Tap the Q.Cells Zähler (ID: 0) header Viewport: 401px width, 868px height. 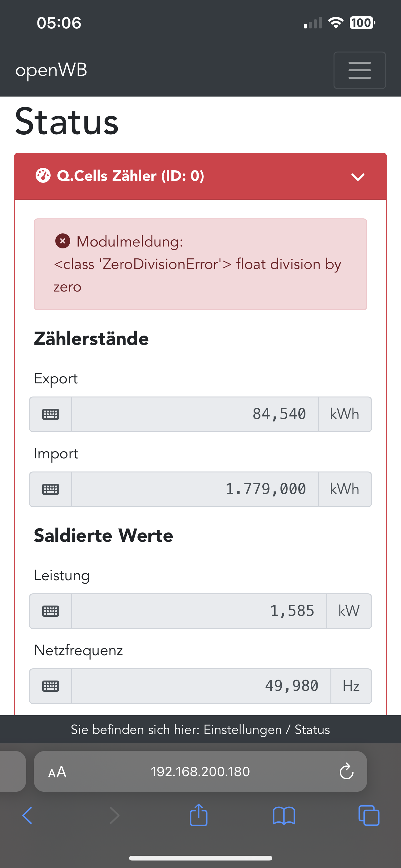(x=131, y=176)
